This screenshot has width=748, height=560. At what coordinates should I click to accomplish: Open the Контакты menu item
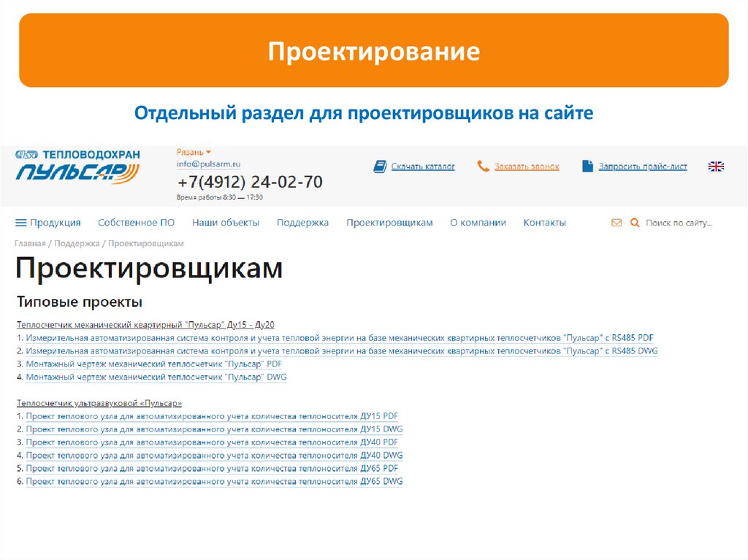(x=544, y=223)
